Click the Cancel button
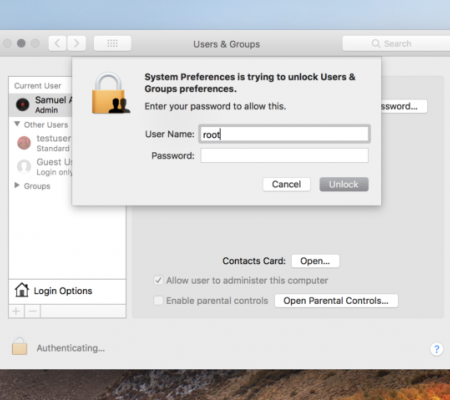The image size is (450, 400). click(286, 184)
